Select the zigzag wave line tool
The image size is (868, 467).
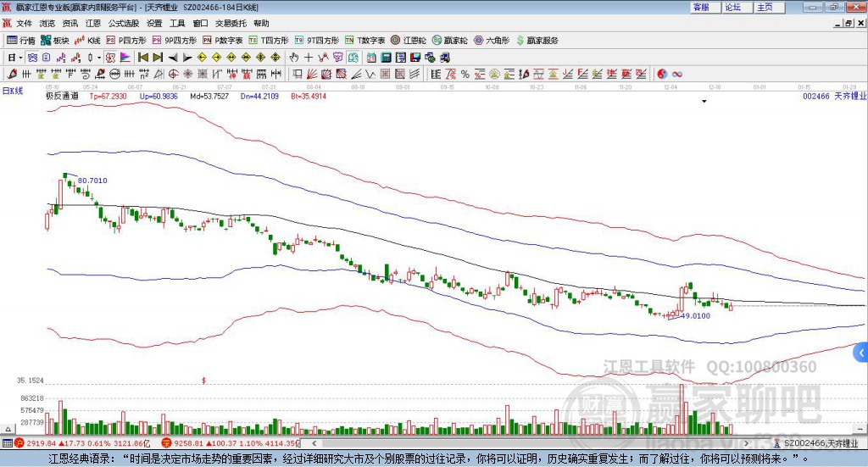coord(370,74)
